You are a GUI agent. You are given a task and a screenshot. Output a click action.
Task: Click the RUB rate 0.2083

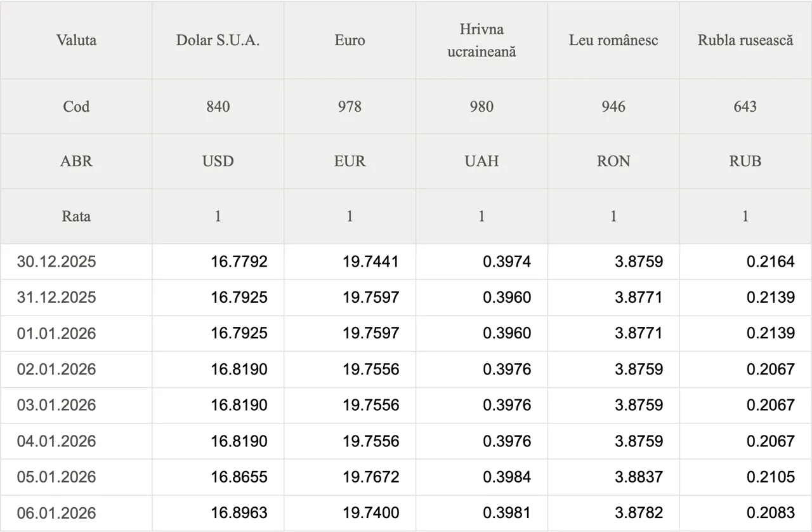(771, 513)
